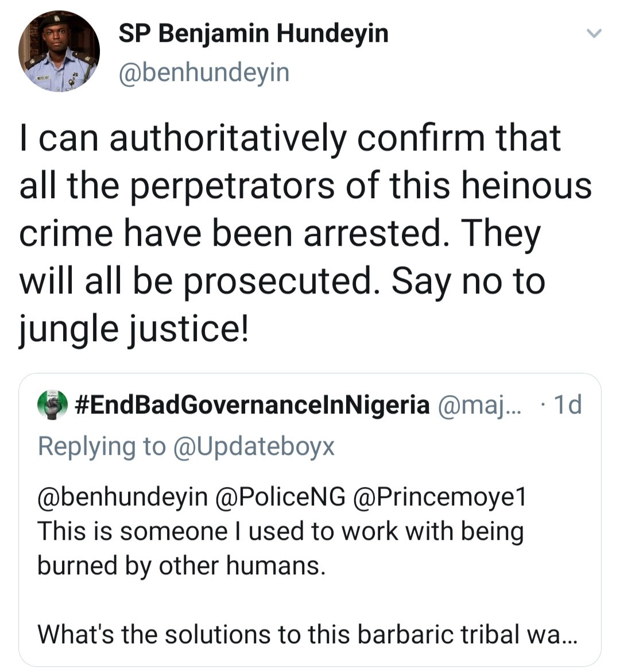Image resolution: width=620 pixels, height=672 pixels.
Task: Open SP Benjamin Hundeyin's profile photo
Action: coord(59,51)
